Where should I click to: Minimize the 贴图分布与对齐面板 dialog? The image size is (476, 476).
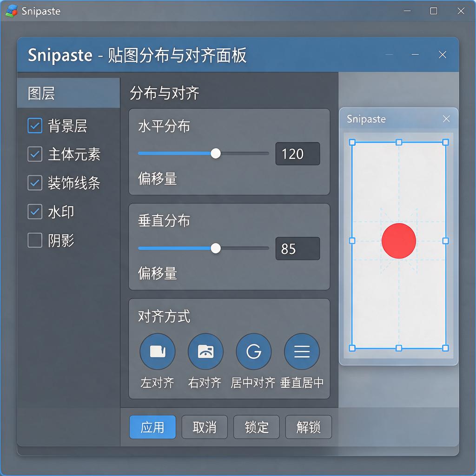[415, 55]
